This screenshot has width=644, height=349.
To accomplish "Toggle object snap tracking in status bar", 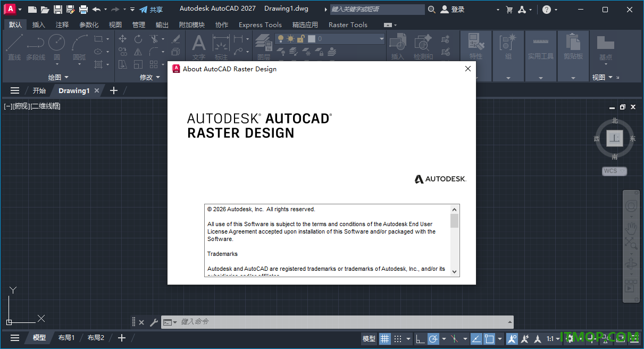I will (x=476, y=338).
